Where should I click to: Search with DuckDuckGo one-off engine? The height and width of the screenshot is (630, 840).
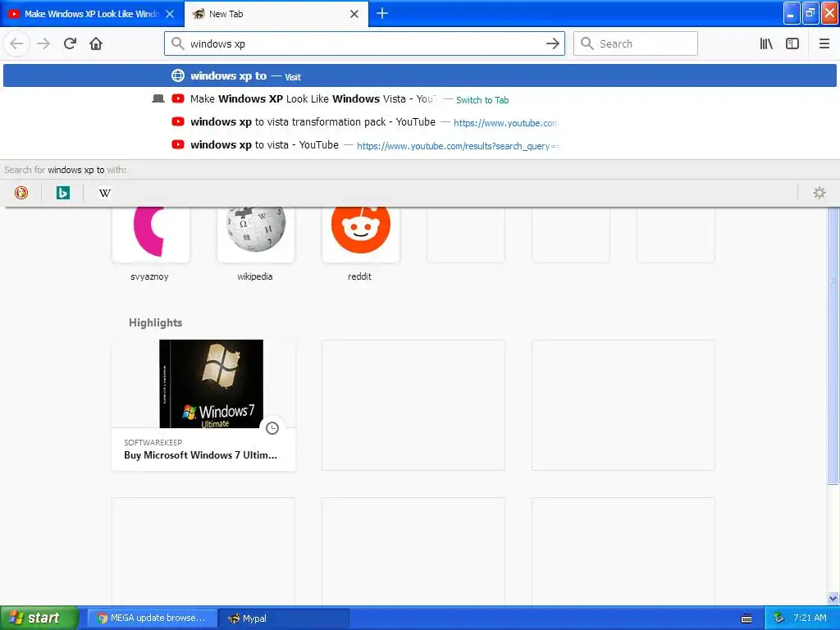pyautogui.click(x=21, y=193)
